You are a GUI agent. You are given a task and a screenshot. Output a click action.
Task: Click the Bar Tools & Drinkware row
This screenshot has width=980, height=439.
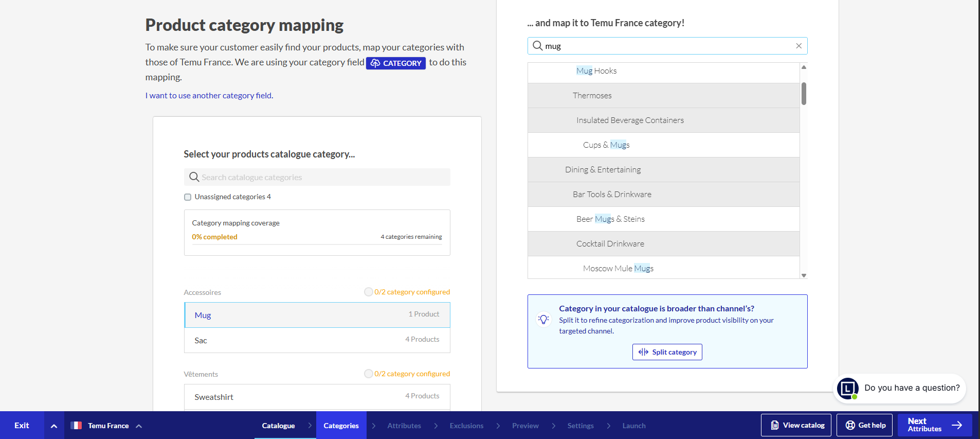[664, 195]
